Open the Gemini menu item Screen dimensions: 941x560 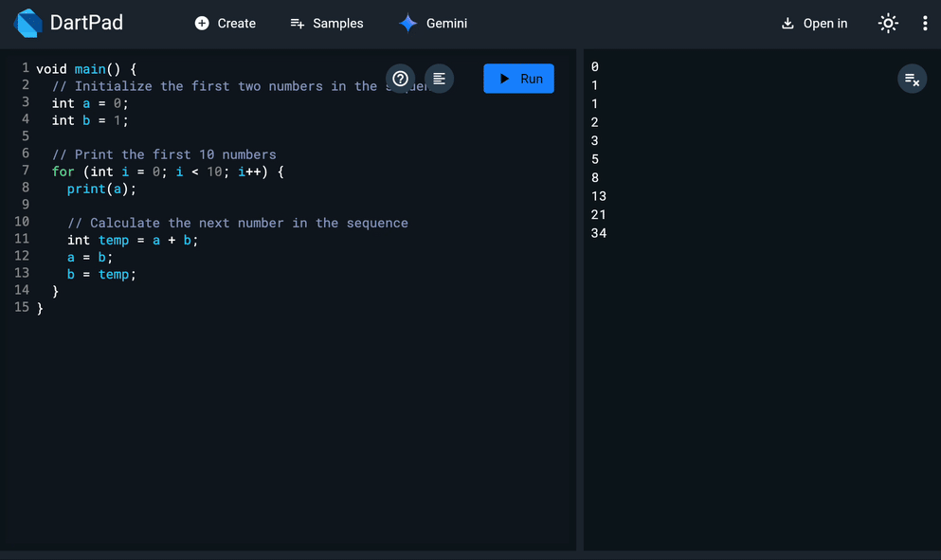pos(432,23)
